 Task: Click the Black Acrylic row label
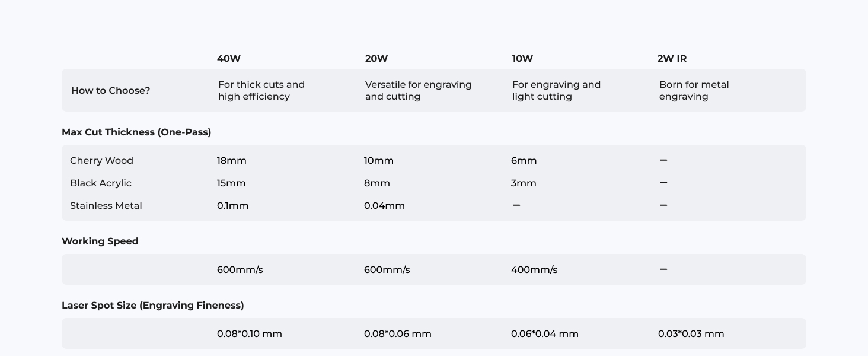coord(101,183)
